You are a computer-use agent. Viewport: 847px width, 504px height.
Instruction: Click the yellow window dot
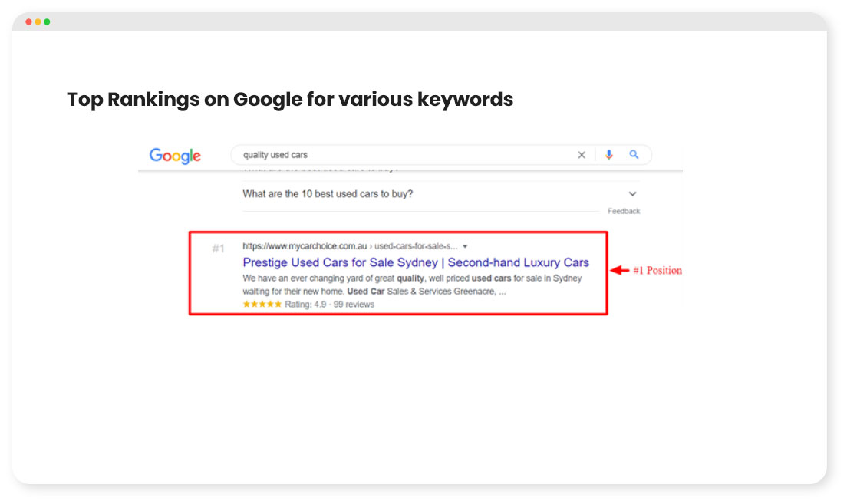pyautogui.click(x=38, y=21)
